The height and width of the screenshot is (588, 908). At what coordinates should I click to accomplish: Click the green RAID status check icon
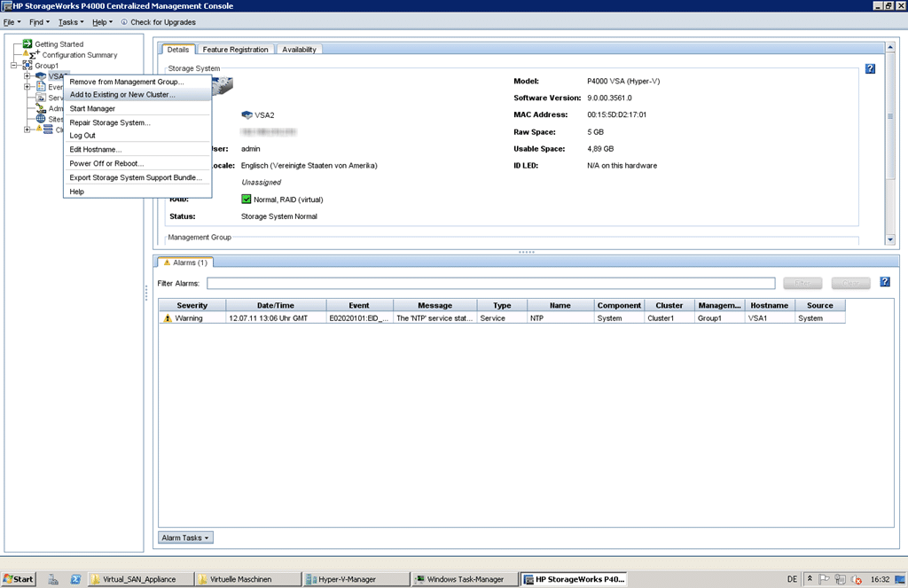247,200
